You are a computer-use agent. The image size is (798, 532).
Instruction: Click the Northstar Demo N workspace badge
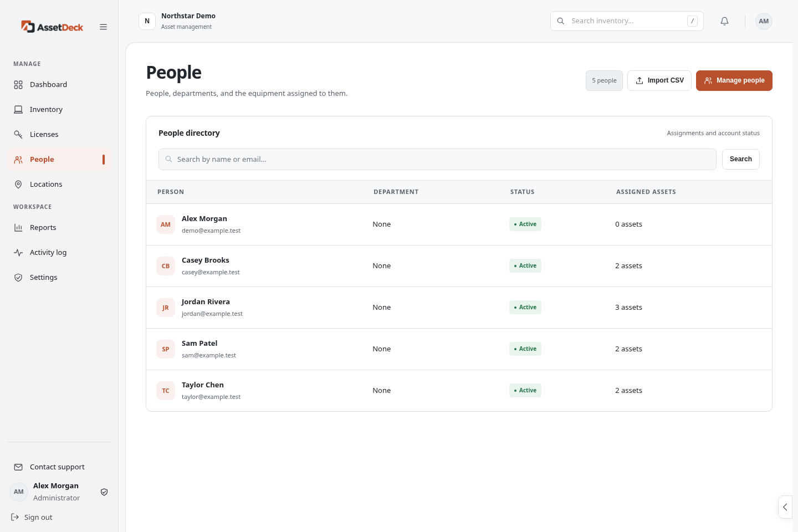click(147, 21)
